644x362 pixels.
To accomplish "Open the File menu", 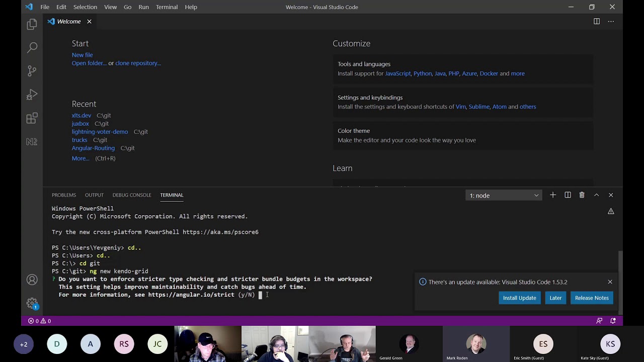I will [x=45, y=7].
